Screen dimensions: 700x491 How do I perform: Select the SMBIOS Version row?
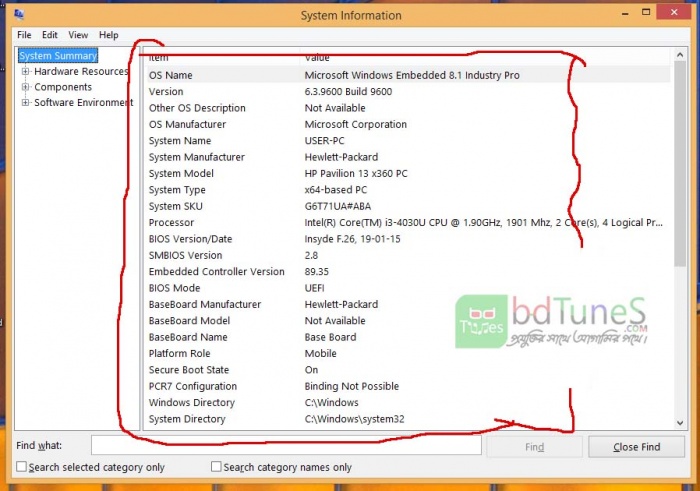[x=407, y=255]
